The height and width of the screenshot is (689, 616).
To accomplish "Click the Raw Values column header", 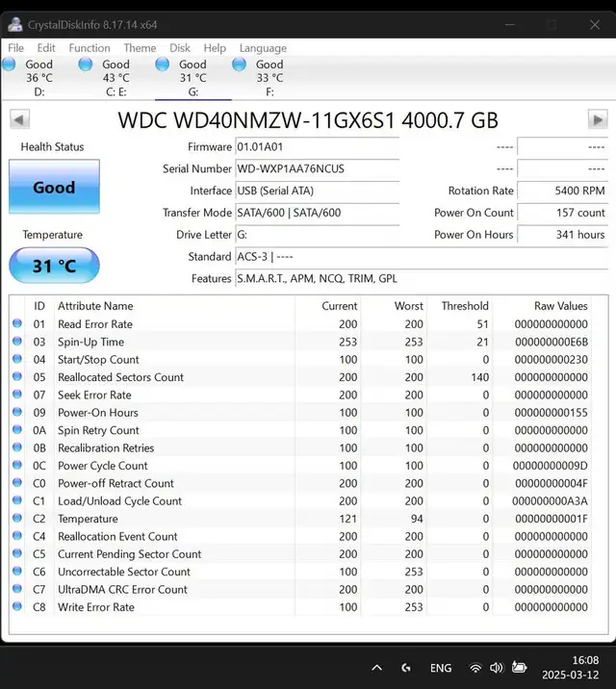I will pos(560,306).
